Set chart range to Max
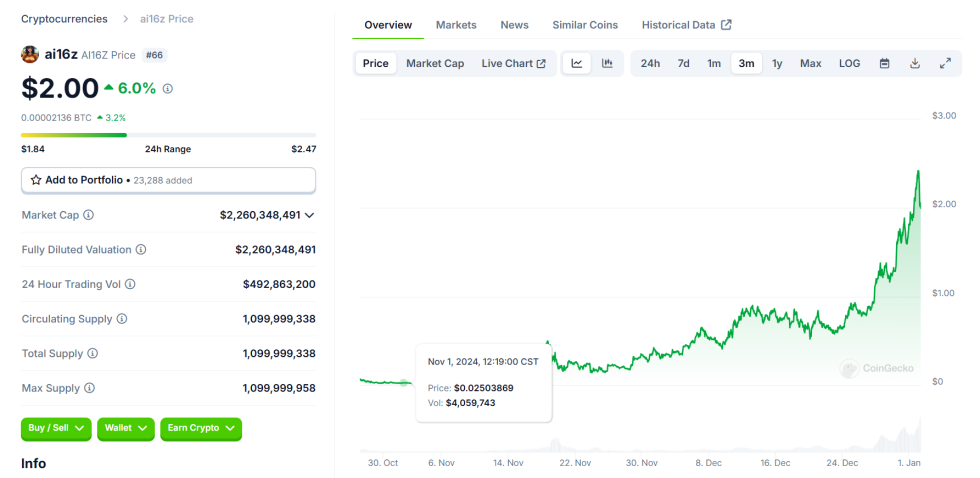The image size is (980, 478). 811,63
